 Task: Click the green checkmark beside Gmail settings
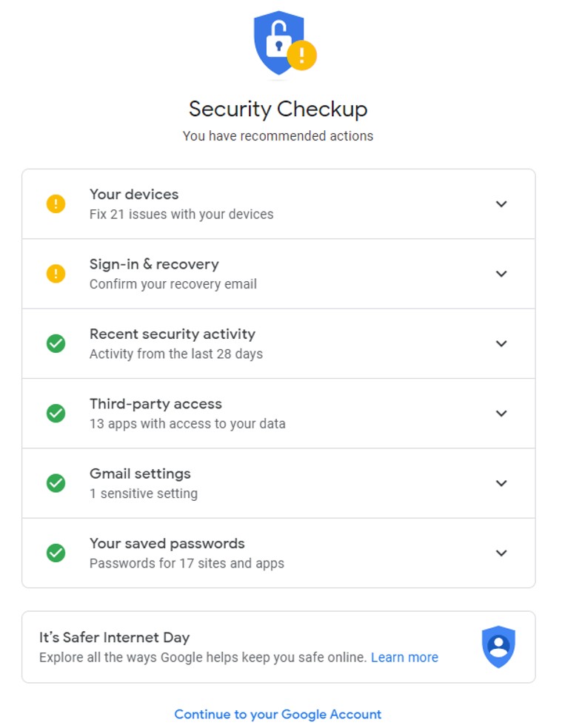click(56, 482)
